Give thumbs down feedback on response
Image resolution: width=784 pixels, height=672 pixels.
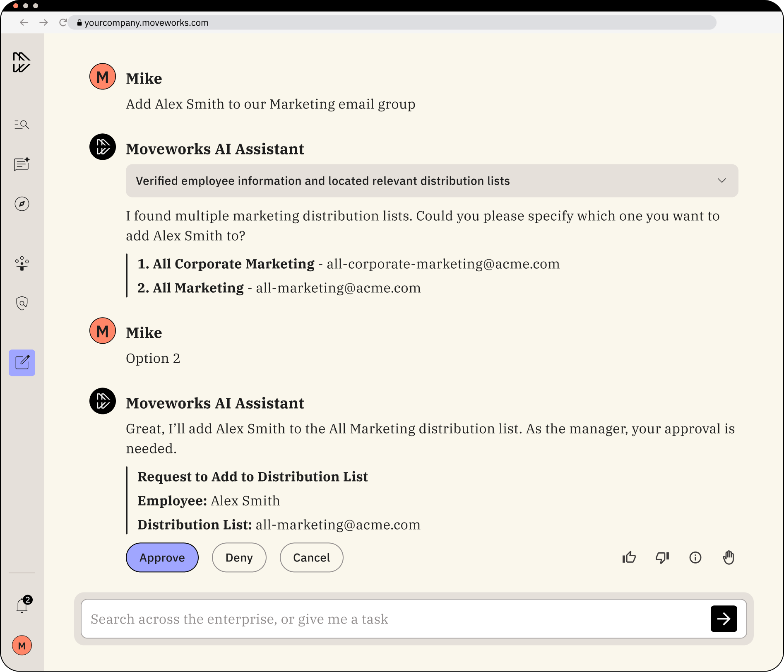(x=662, y=557)
